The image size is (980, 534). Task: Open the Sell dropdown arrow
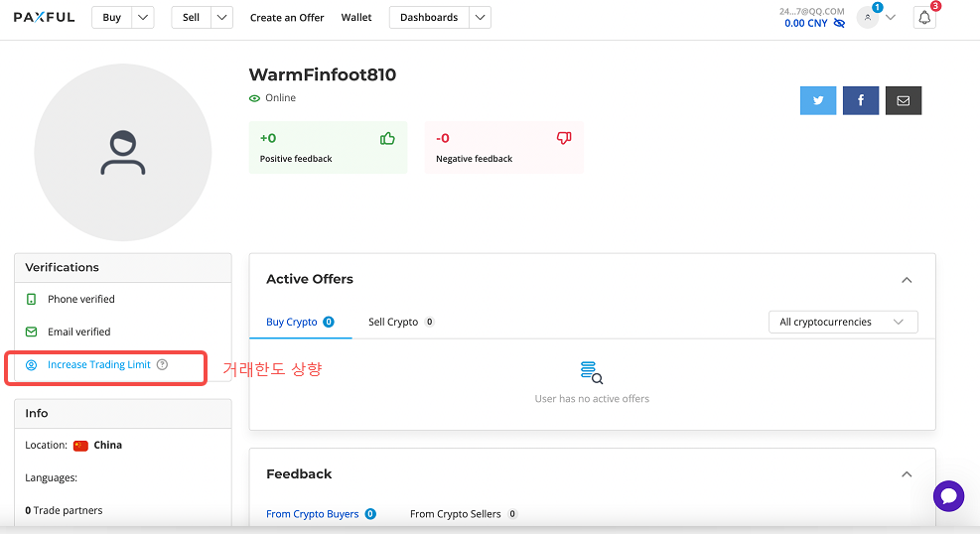click(x=221, y=18)
